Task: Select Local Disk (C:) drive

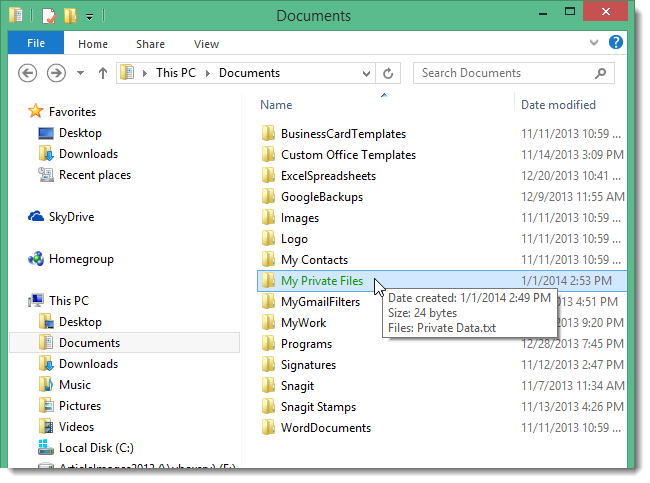Action: [x=96, y=448]
